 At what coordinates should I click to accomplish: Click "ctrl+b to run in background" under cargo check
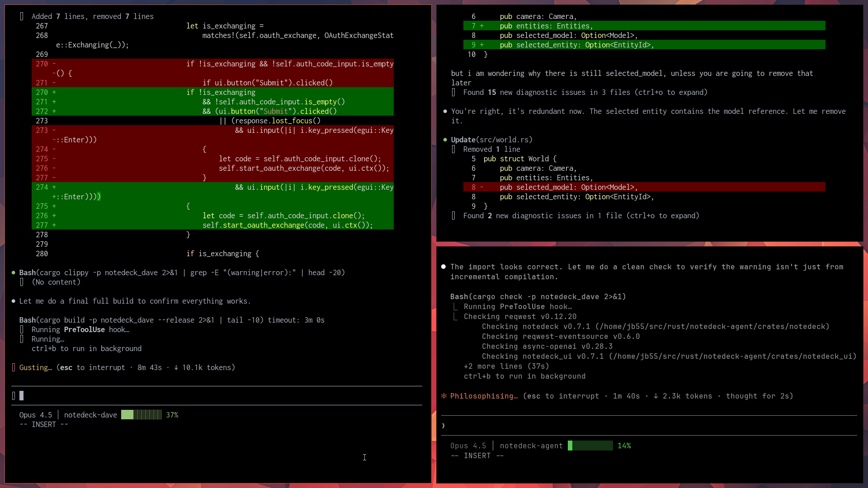(x=524, y=376)
